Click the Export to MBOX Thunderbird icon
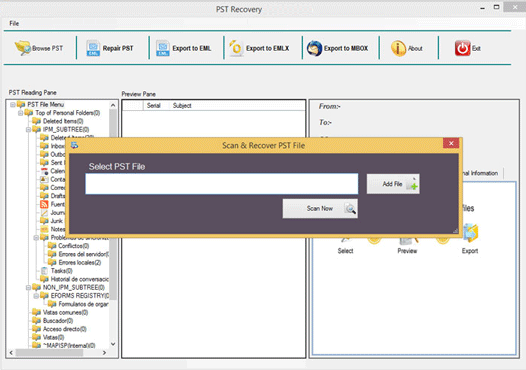This screenshot has height=370, width=526. click(x=314, y=48)
